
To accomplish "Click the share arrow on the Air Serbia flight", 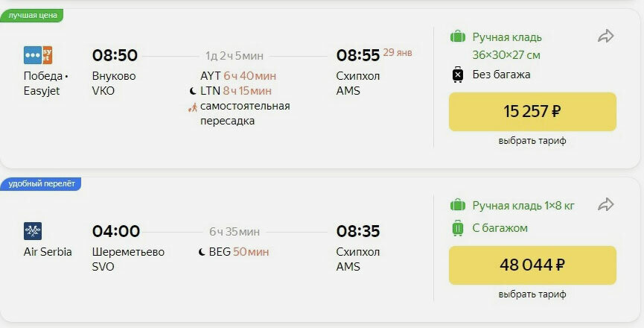I will point(605,205).
